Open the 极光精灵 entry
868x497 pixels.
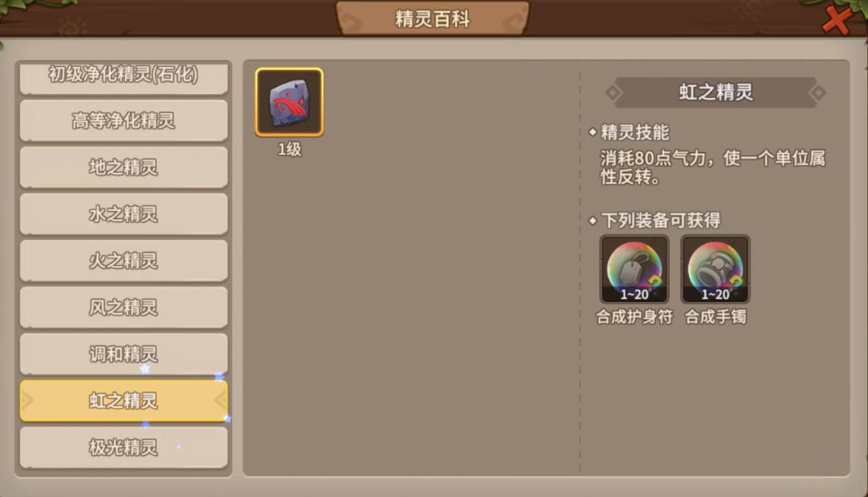pyautogui.click(x=124, y=447)
